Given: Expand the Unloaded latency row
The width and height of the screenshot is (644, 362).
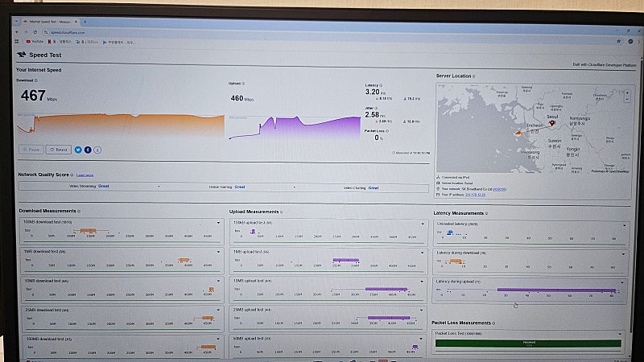Looking at the screenshot, I should click(622, 224).
